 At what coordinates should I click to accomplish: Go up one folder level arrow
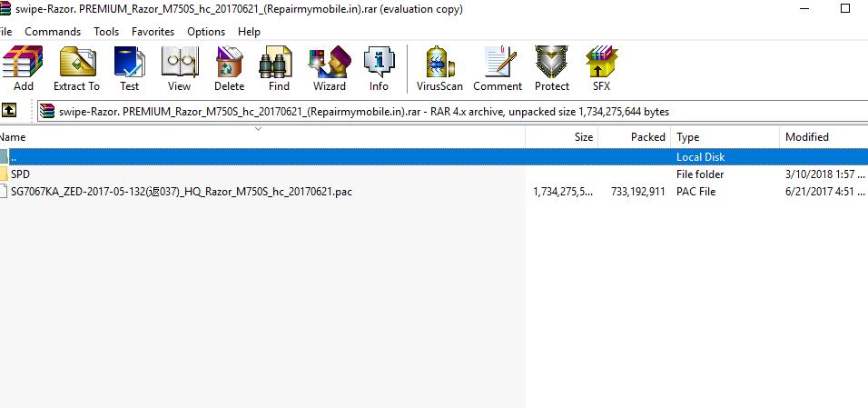click(x=8, y=111)
